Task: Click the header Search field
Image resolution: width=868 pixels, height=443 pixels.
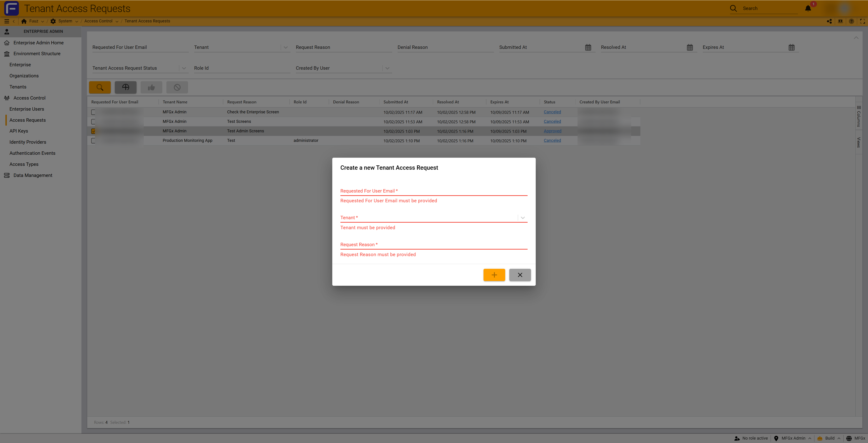Action: click(x=770, y=8)
